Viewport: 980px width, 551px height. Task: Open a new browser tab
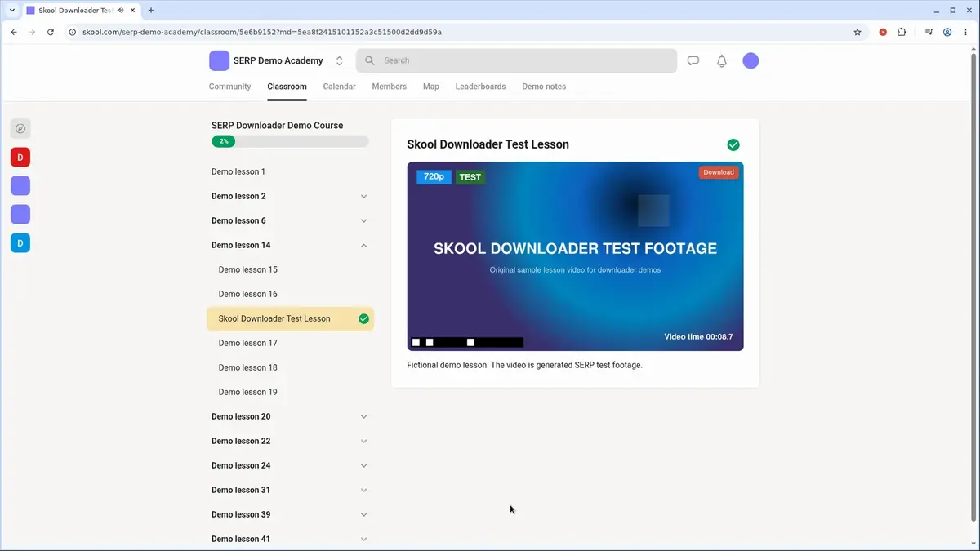tap(151, 11)
